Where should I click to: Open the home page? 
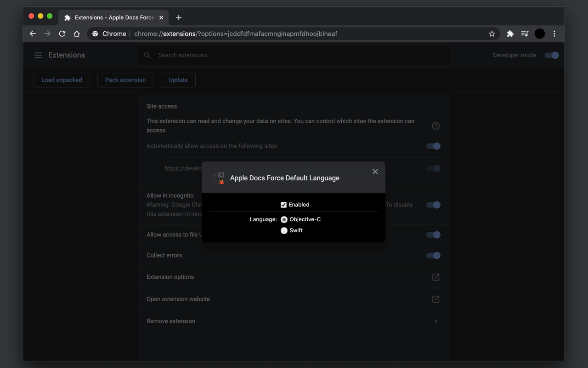point(77,34)
